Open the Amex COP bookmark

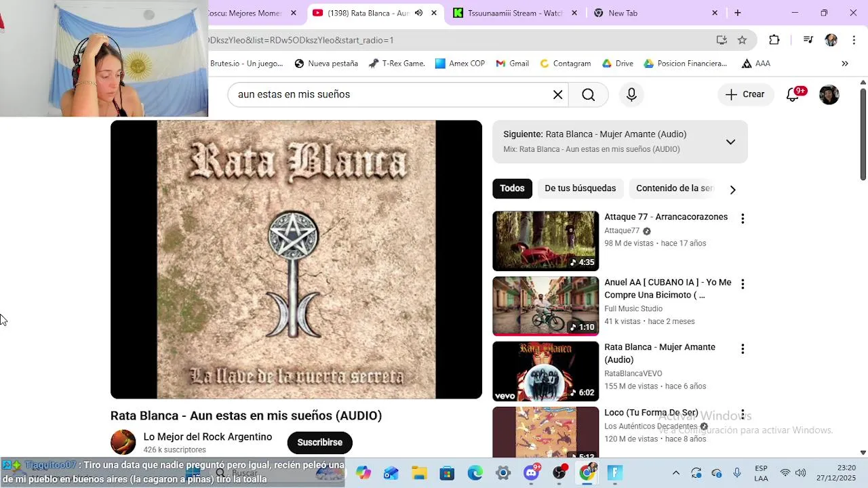(x=460, y=64)
